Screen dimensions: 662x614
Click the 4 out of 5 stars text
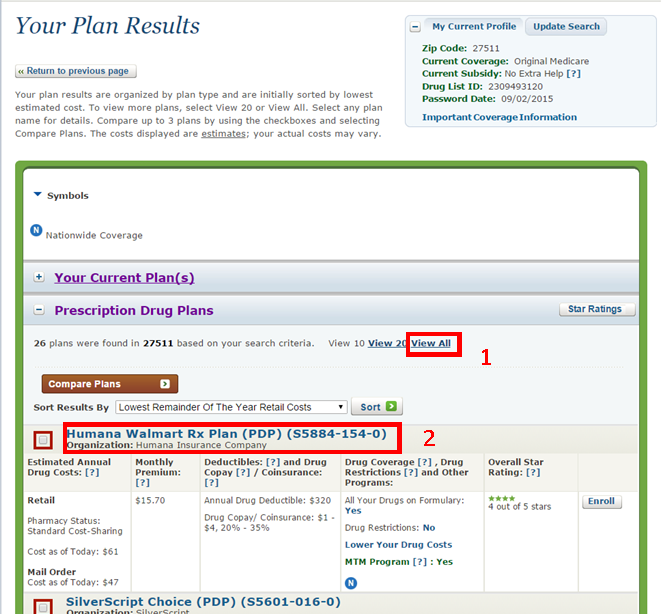(x=520, y=506)
